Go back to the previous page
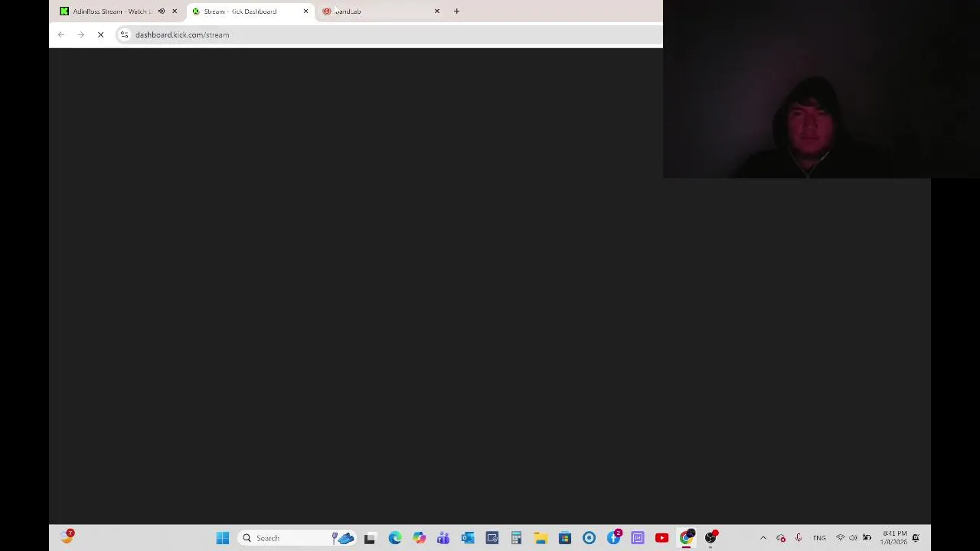Screen dimensions: 980x551 (61, 34)
